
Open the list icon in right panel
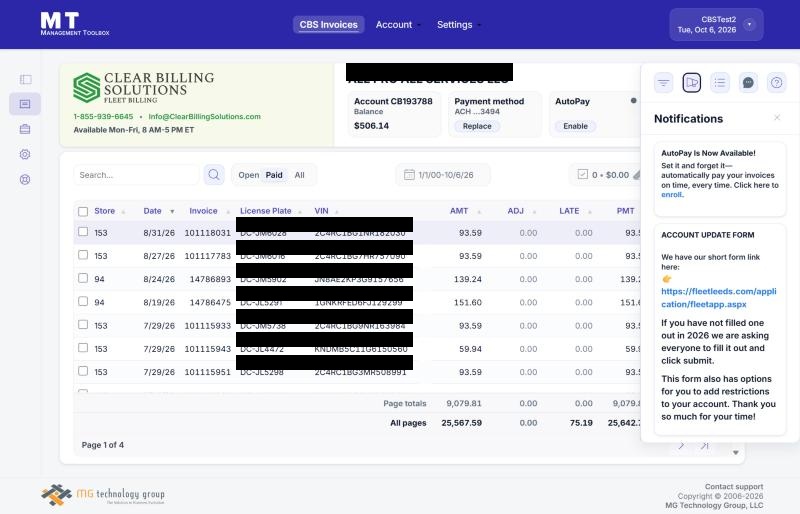720,83
